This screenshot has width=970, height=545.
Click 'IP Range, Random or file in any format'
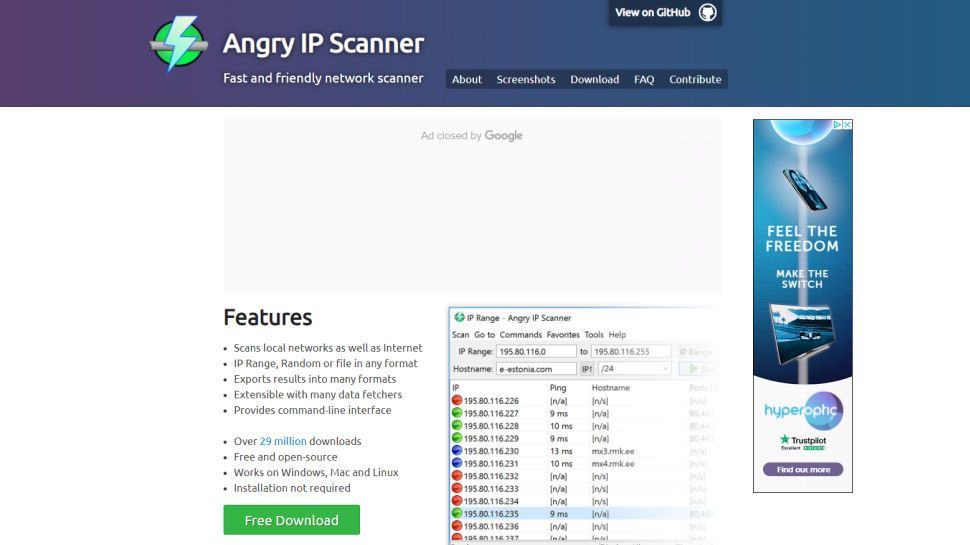coord(325,363)
